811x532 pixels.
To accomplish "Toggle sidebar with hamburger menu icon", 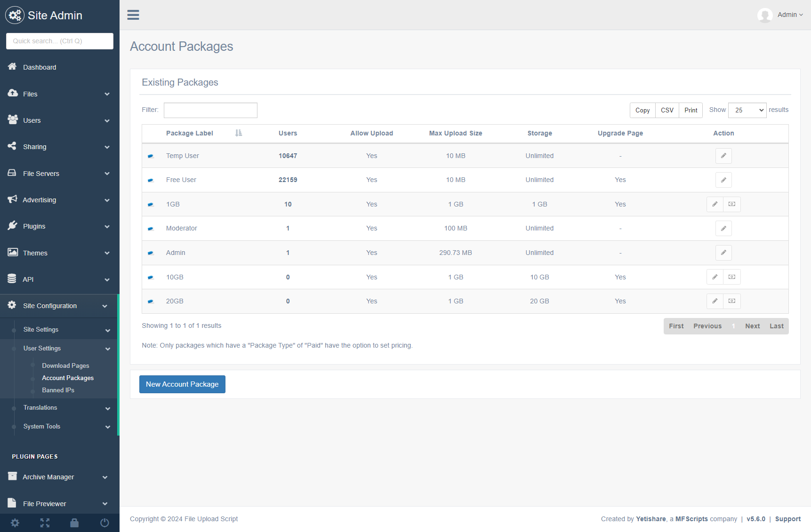I will [133, 15].
